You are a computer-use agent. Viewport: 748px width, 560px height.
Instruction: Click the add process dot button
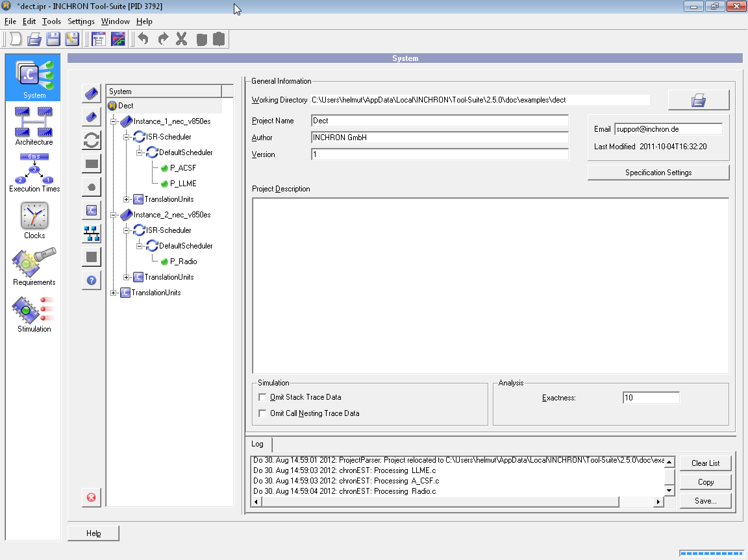[x=92, y=187]
